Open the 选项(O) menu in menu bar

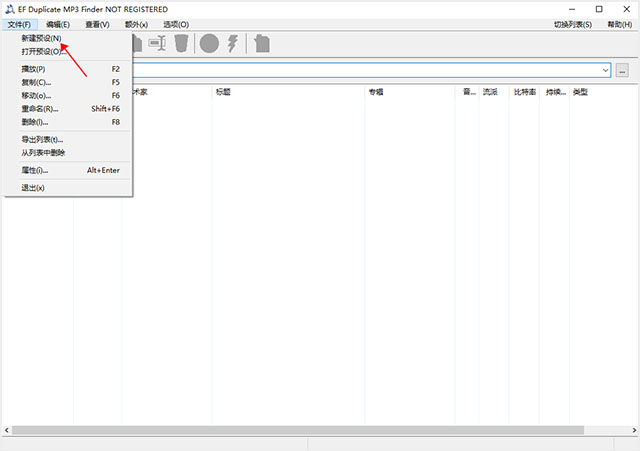pos(176,24)
